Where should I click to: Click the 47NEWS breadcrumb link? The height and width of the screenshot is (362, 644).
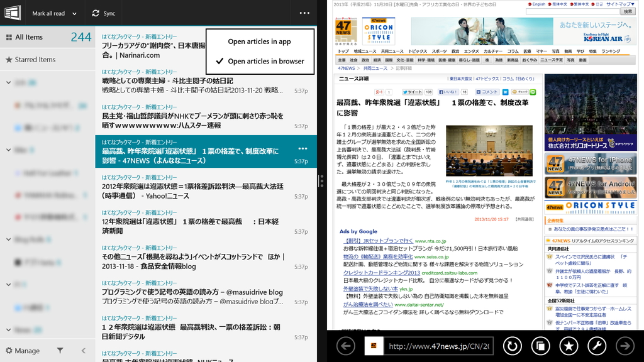pos(347,68)
